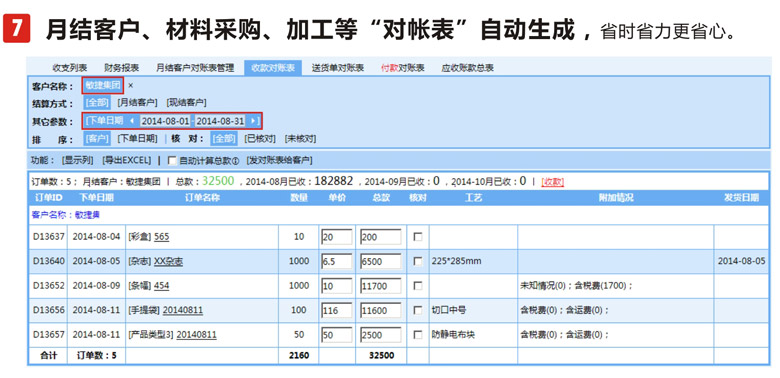Image resolution: width=780 pixels, height=378 pixels.
Task: Click [发对账表给客户] button
Action: coord(280,160)
